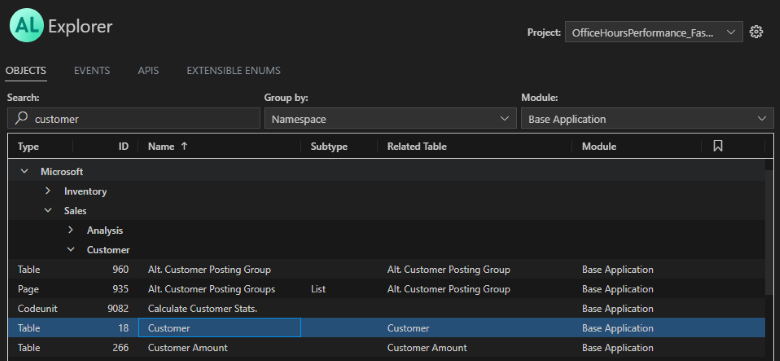Sort by the ID column header

click(123, 147)
